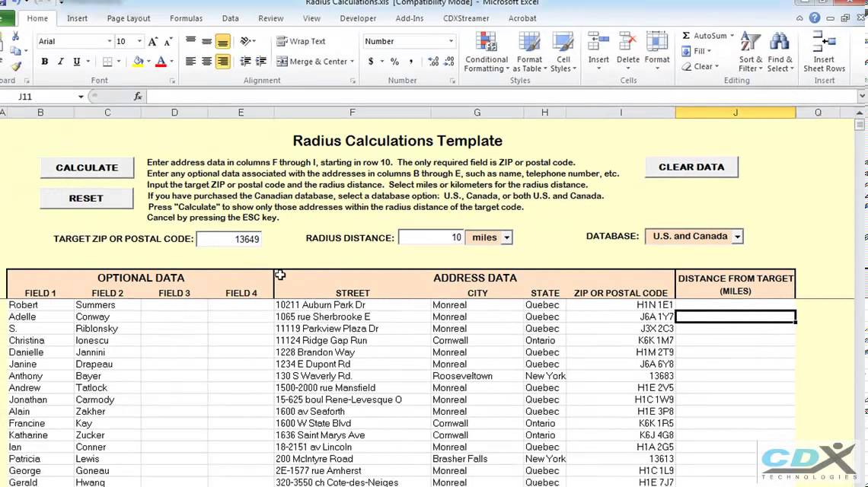Apply the red Font Color
The width and height of the screenshot is (868, 487).
click(161, 62)
